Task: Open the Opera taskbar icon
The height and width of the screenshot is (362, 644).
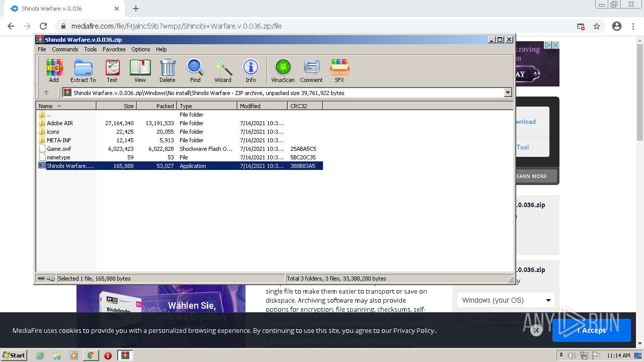Action: [x=108, y=355]
